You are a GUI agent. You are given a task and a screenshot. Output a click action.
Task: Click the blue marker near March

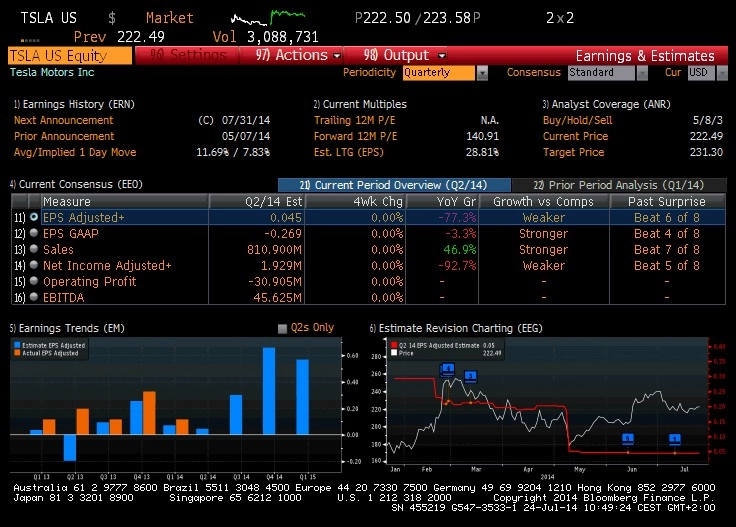(470, 376)
